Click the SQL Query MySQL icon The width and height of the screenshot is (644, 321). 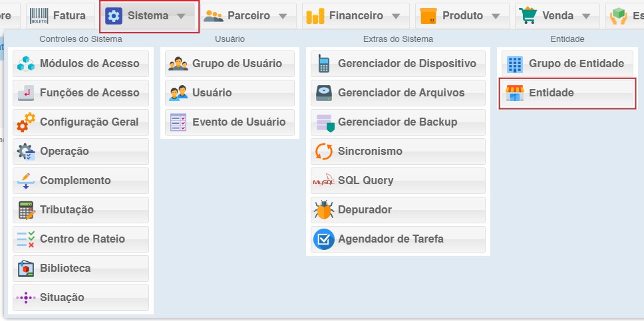(x=324, y=181)
